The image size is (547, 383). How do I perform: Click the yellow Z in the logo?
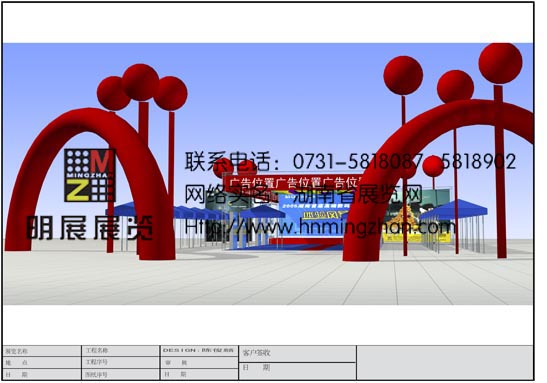click(77, 190)
